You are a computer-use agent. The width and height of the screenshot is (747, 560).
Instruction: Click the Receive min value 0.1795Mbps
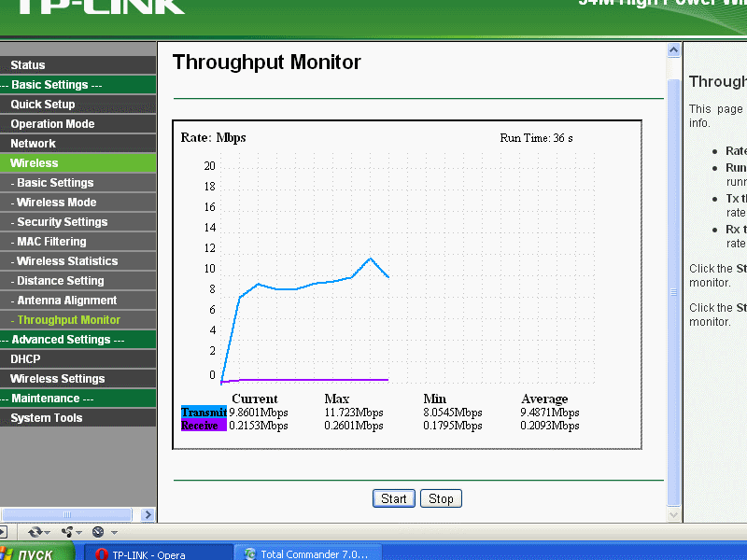(x=453, y=426)
